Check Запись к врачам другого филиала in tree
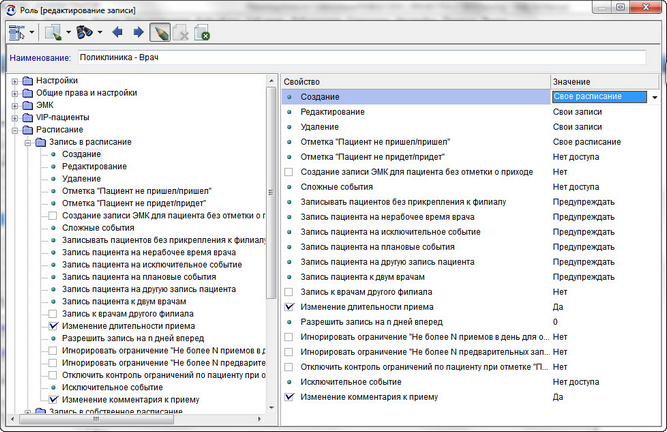This screenshot has height=432, width=667. pyautogui.click(x=53, y=314)
